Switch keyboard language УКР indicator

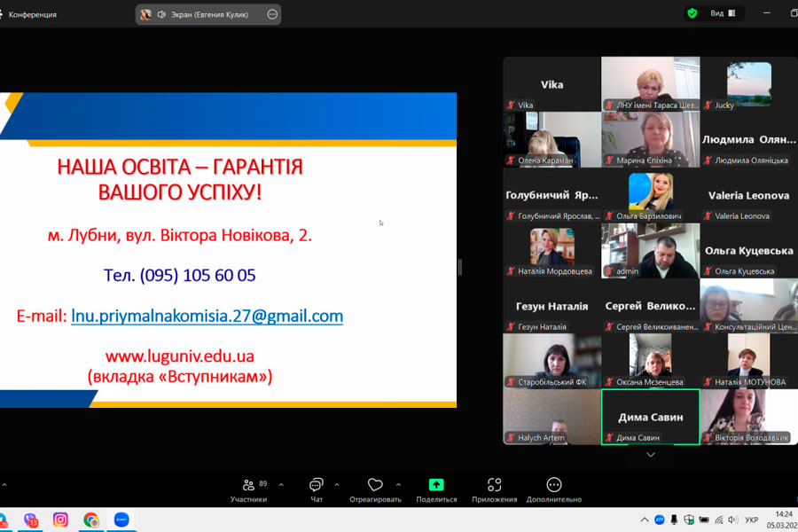pos(752,520)
